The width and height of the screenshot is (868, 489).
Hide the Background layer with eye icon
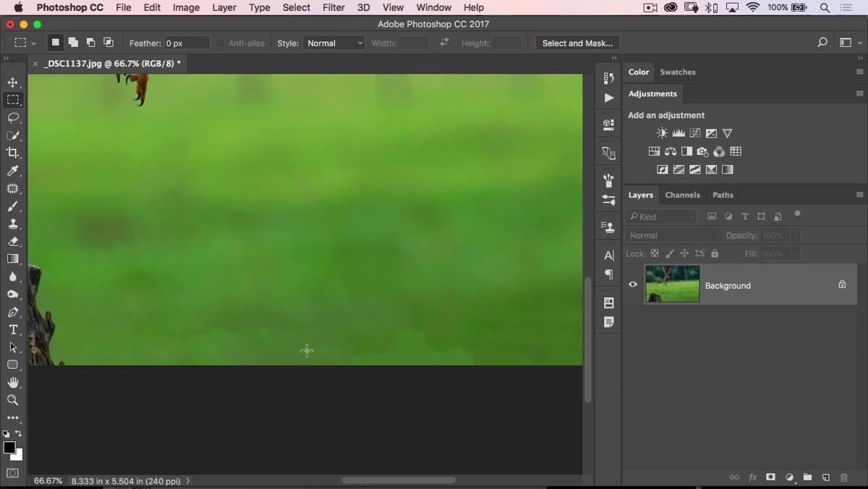point(633,284)
